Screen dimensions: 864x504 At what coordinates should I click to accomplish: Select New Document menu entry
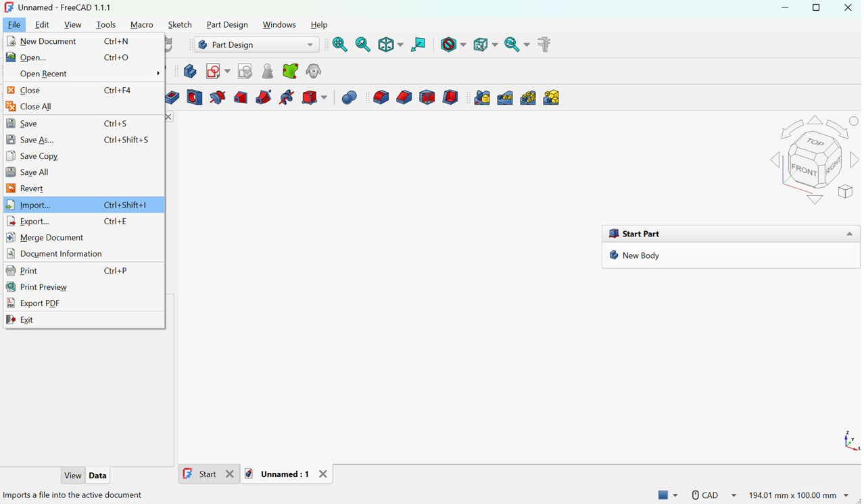pyautogui.click(x=84, y=41)
